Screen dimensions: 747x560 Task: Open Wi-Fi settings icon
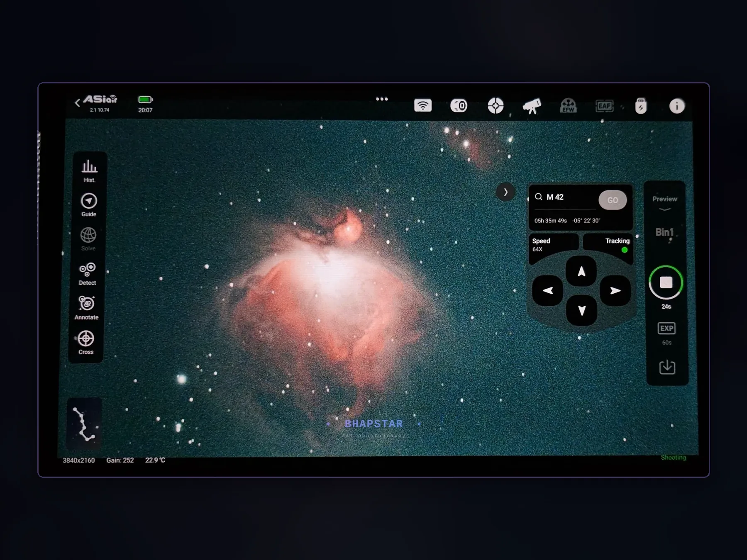(x=423, y=106)
